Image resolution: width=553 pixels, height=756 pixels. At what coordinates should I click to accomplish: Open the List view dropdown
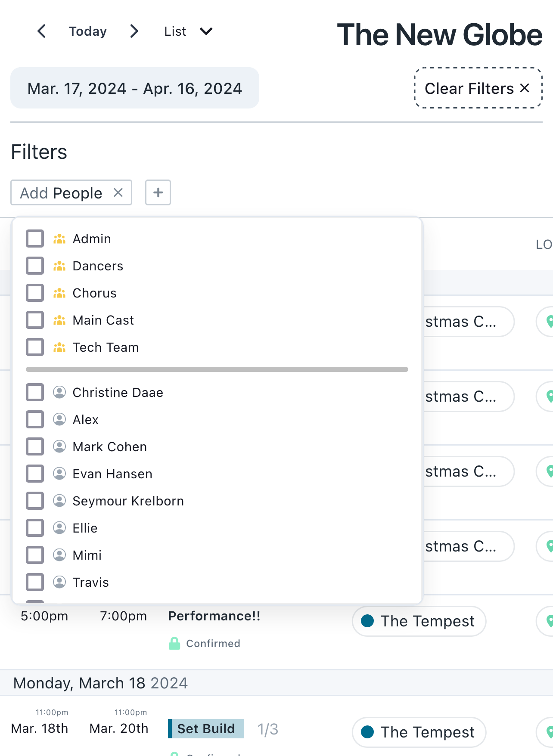click(188, 31)
